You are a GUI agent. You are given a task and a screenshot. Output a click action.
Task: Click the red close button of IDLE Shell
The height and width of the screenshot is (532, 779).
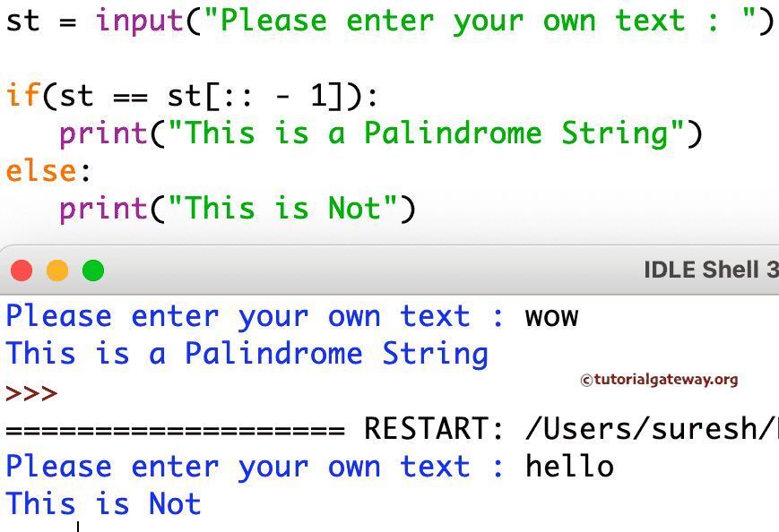[22, 270]
